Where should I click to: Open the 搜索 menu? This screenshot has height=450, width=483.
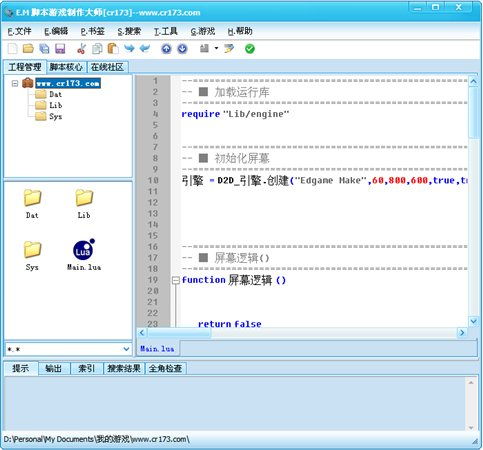tap(129, 31)
